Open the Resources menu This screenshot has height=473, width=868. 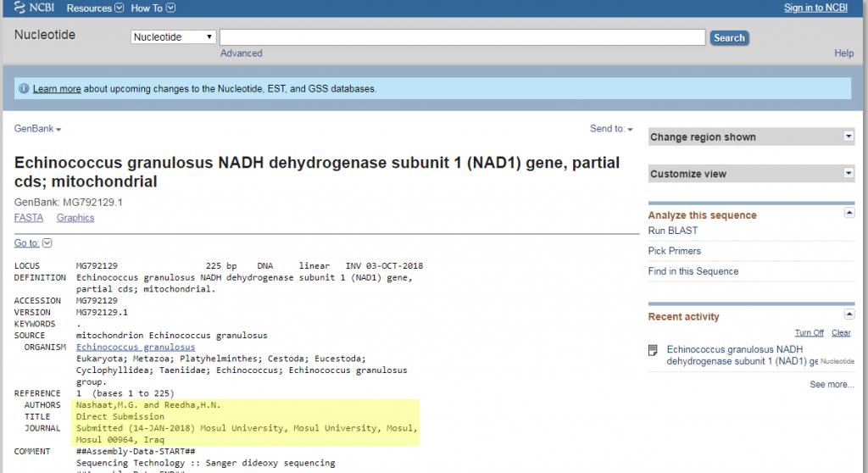tap(94, 8)
